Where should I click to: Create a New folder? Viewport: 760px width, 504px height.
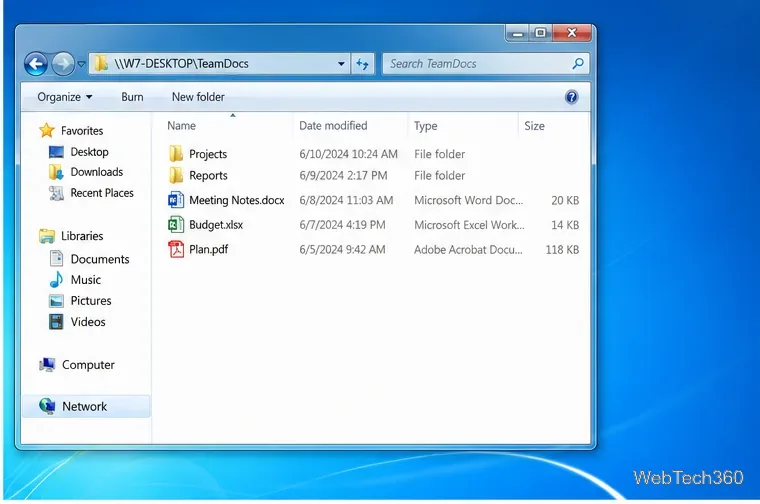198,97
